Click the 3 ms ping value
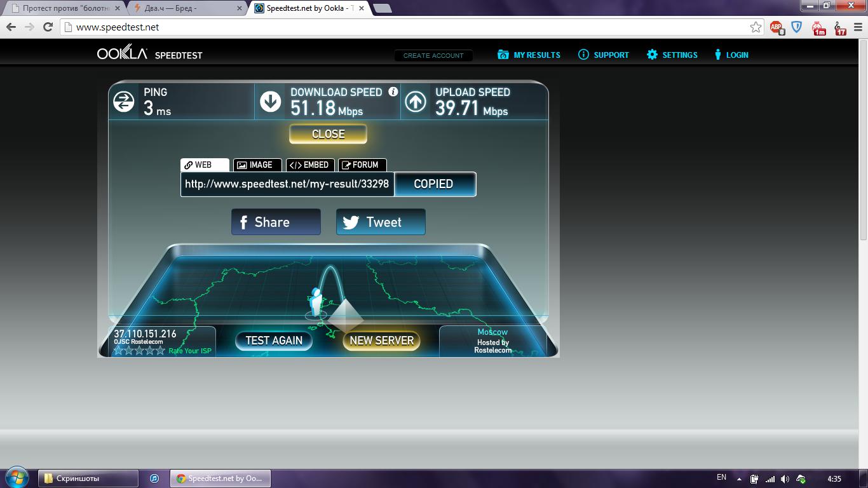868x488 pixels. click(x=157, y=109)
